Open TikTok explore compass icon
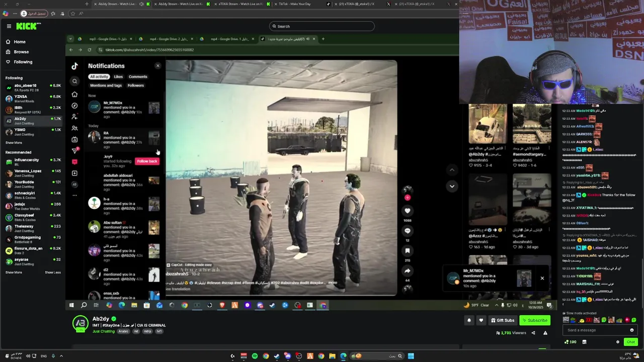 [74, 106]
